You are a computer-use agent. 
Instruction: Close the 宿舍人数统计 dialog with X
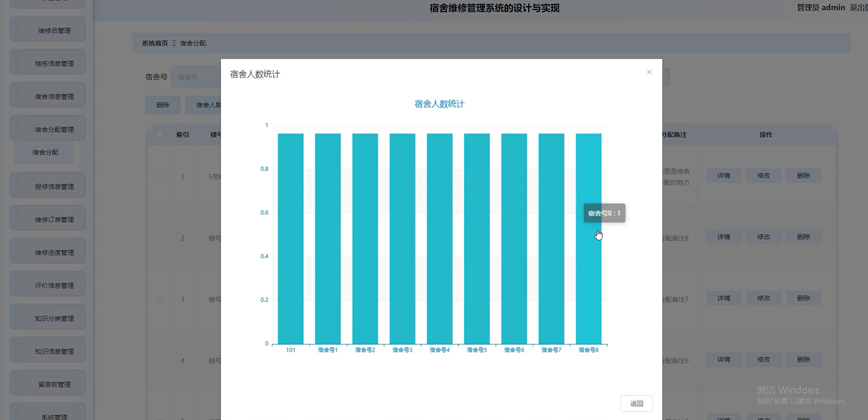(649, 72)
